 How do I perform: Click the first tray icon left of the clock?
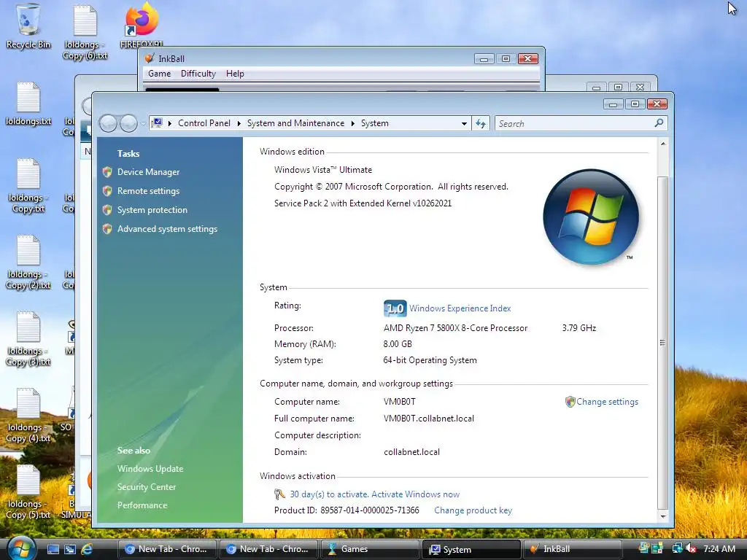point(644,548)
